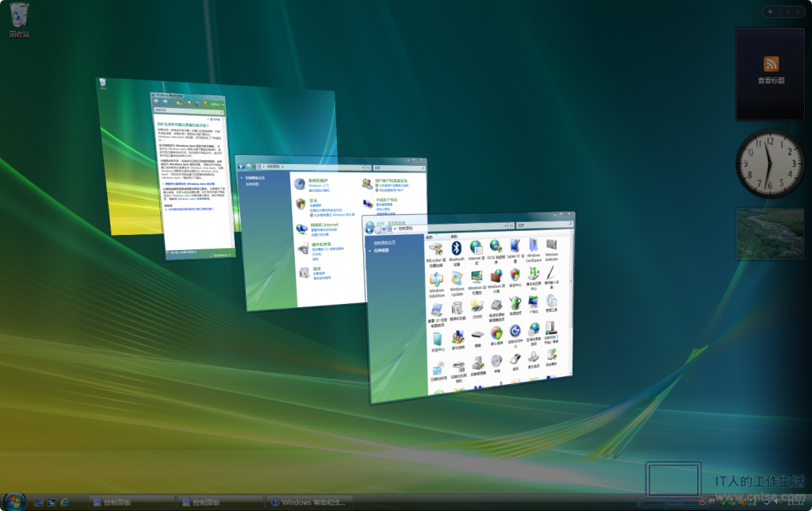Click the RSS feed headlines gadget

pos(771,74)
